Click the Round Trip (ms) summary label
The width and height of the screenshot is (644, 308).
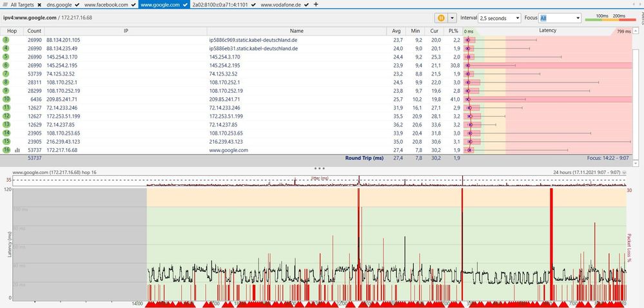click(x=364, y=158)
